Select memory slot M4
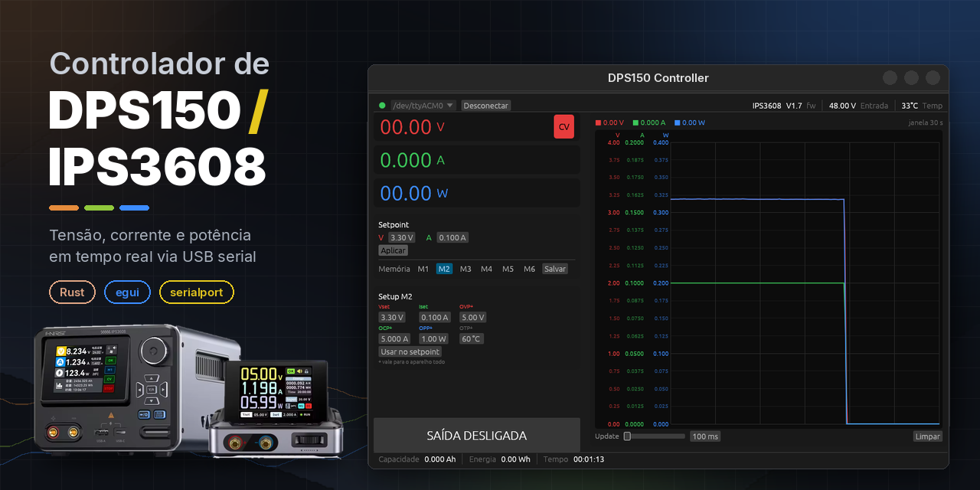980x490 pixels. 486,269
